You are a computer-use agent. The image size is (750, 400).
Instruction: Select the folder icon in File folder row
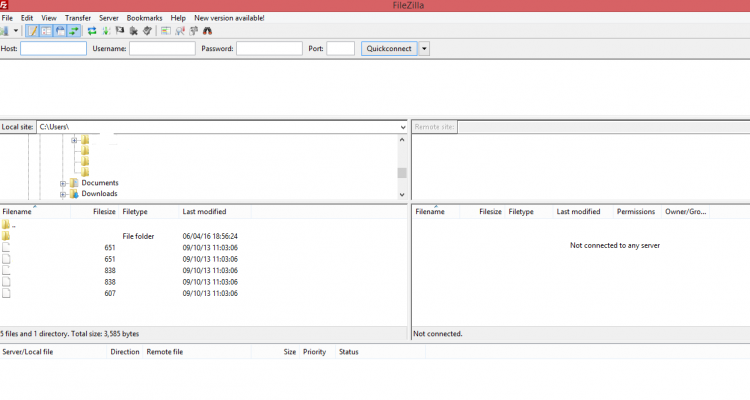(x=6, y=236)
